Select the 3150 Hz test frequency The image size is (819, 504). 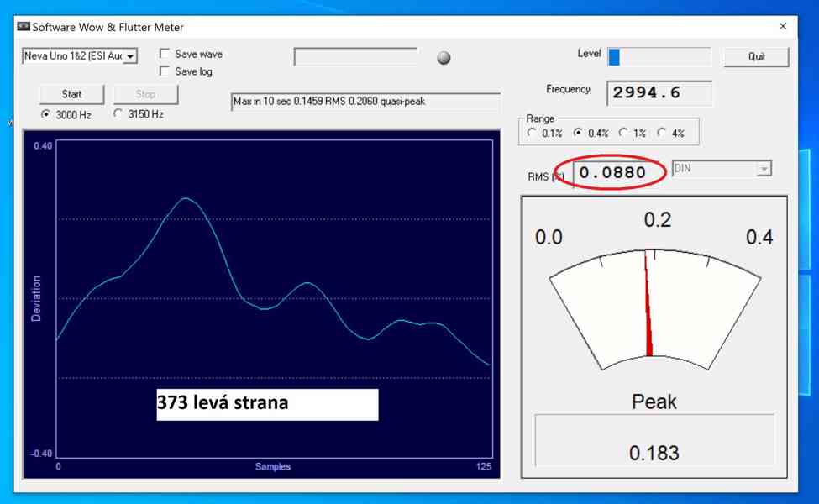118,114
